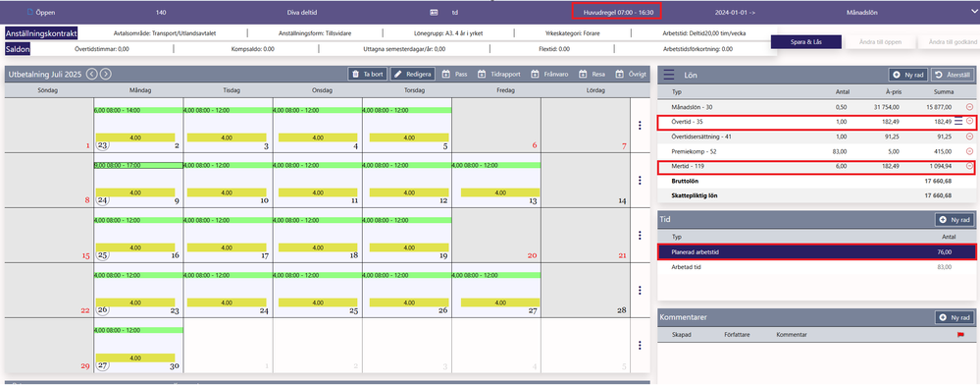The image size is (980, 385).
Task: Open week 23 row options menu
Action: (x=640, y=125)
